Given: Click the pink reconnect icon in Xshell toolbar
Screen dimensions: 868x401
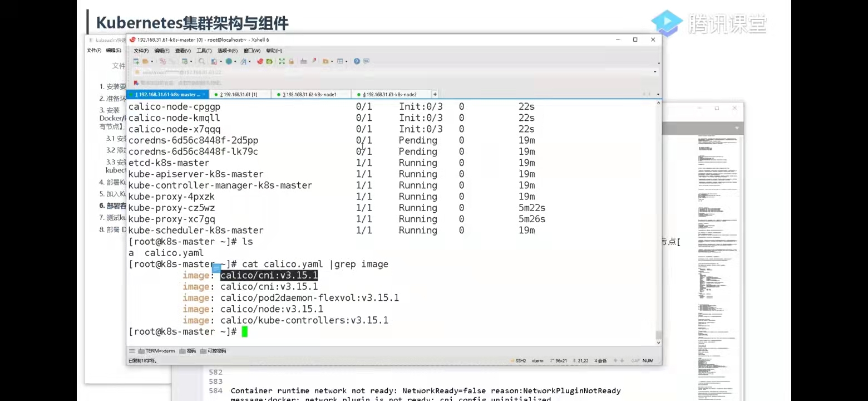Looking at the screenshot, I should pyautogui.click(x=162, y=61).
